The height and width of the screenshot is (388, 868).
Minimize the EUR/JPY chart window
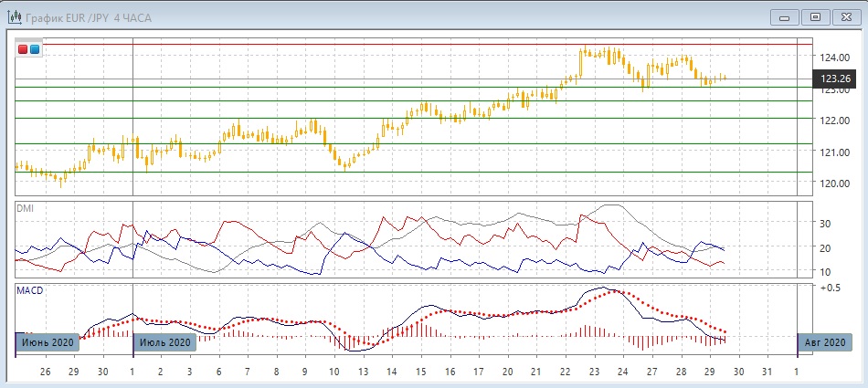pos(787,16)
